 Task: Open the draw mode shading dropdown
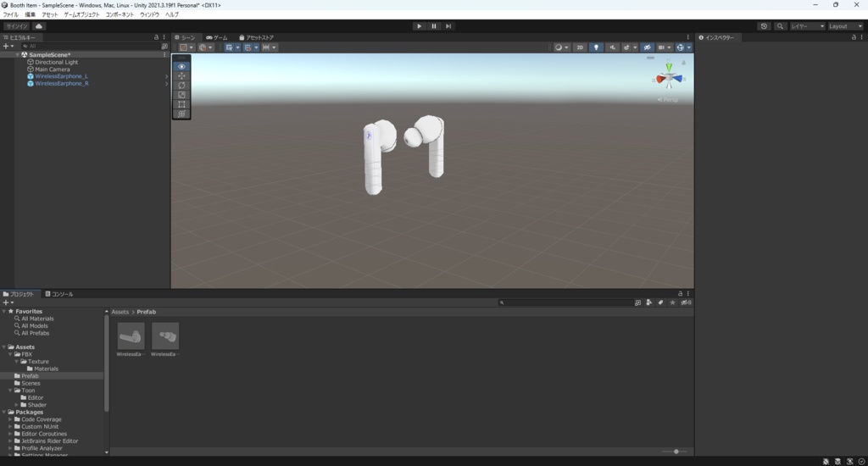[x=562, y=47]
